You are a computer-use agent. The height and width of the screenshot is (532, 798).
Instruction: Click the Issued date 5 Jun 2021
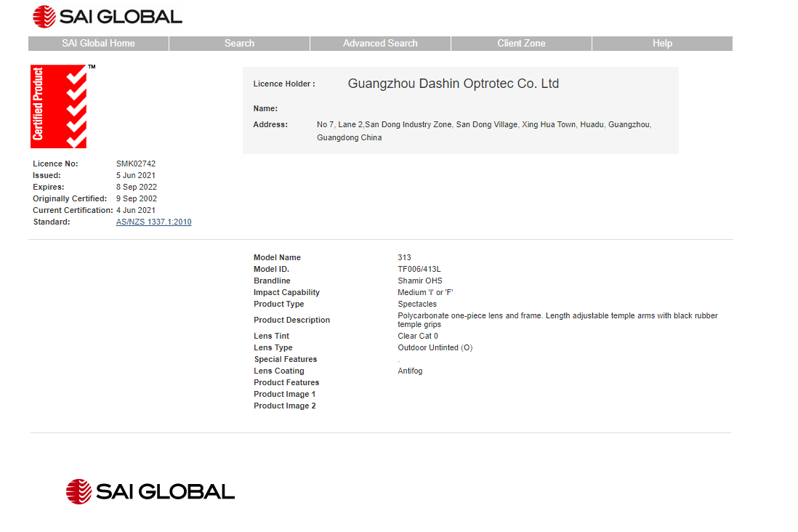(x=135, y=176)
